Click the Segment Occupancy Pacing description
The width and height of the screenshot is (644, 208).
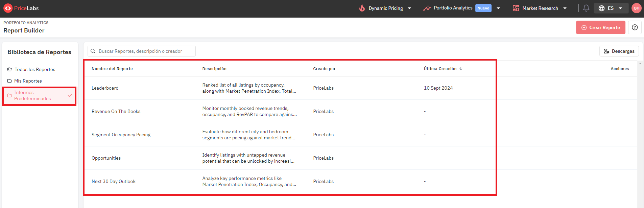click(x=249, y=135)
